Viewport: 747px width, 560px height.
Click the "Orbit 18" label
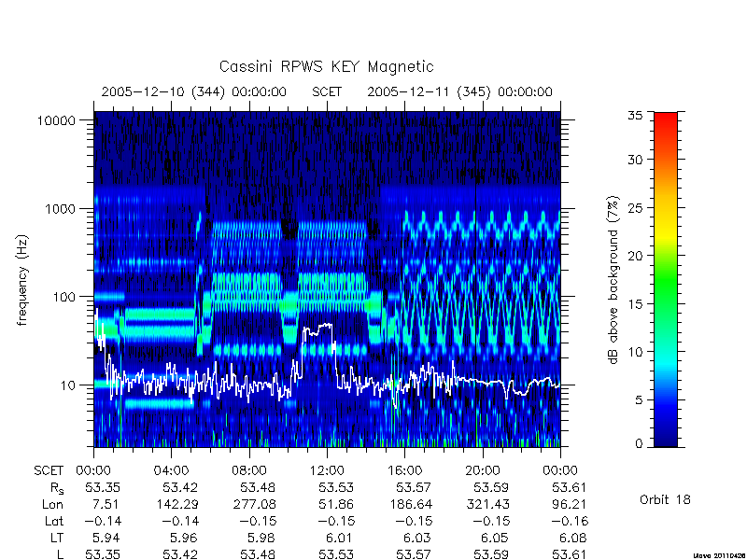click(x=665, y=500)
